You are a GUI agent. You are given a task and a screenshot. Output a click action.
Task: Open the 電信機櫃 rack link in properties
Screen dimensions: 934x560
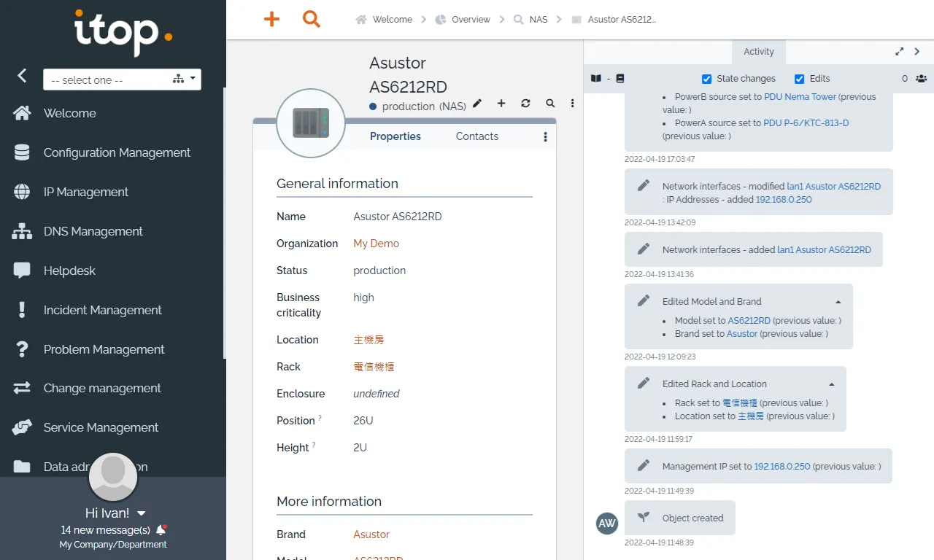pyautogui.click(x=374, y=367)
